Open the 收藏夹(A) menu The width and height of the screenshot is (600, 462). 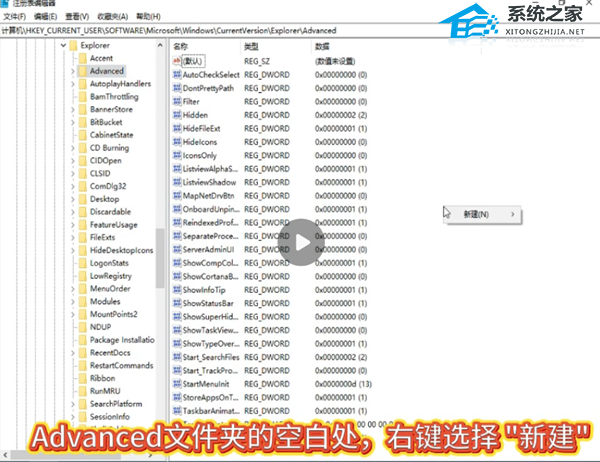coord(112,16)
